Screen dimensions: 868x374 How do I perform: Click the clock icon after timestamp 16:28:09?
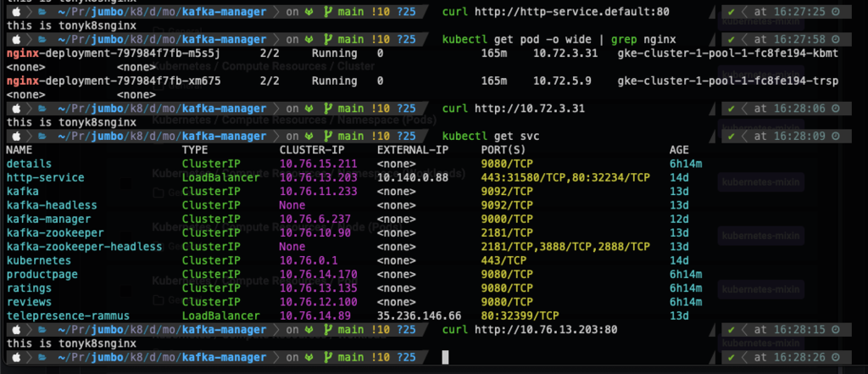click(x=835, y=136)
